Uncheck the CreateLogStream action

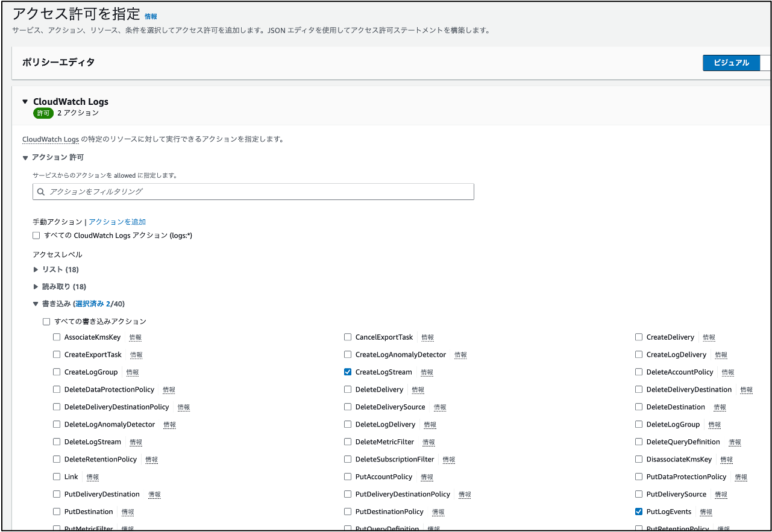pos(347,372)
